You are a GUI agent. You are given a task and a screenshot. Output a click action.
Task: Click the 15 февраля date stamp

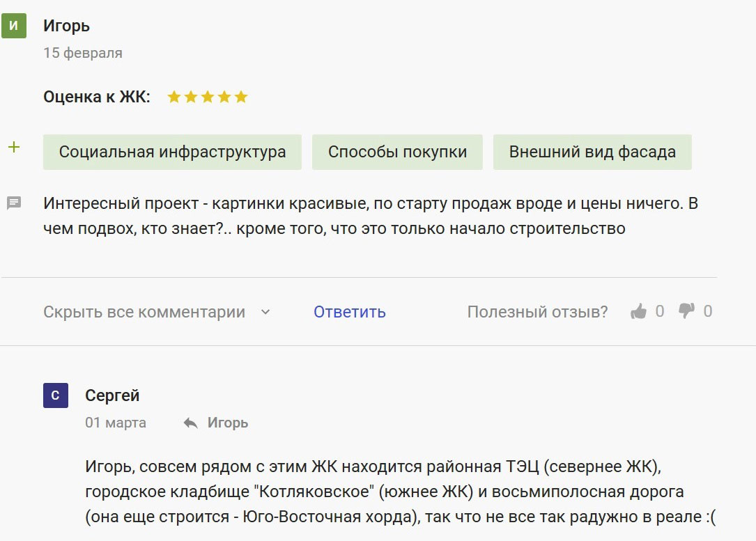pyautogui.click(x=83, y=53)
